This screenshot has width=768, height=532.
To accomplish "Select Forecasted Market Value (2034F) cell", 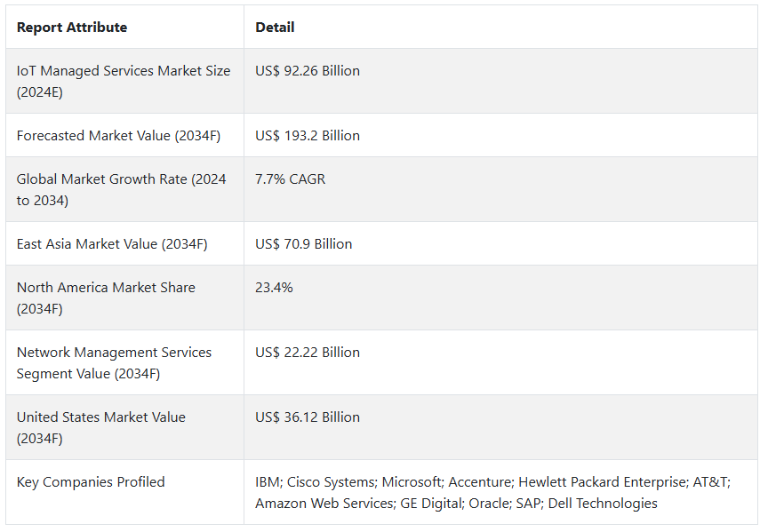I will 118,136.
